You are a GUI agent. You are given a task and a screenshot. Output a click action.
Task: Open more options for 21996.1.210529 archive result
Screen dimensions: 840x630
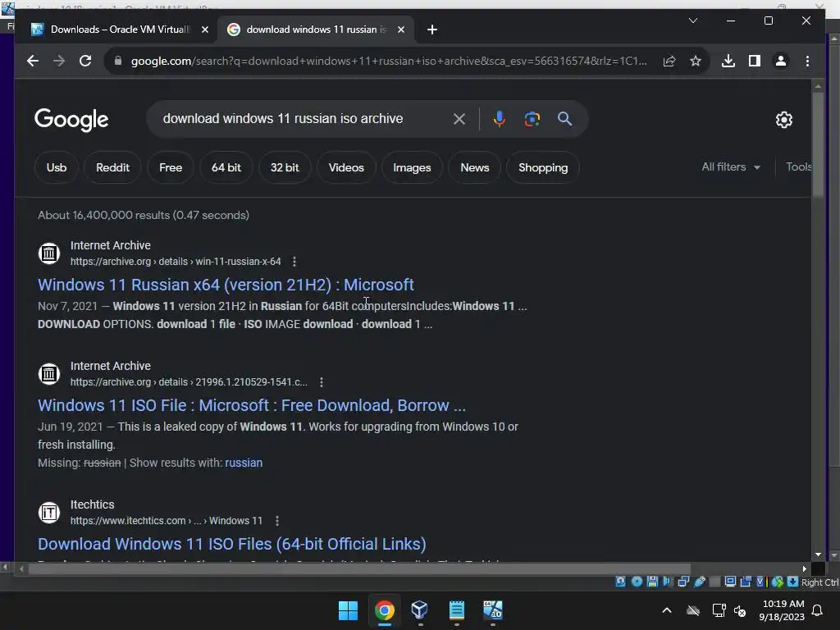click(321, 382)
